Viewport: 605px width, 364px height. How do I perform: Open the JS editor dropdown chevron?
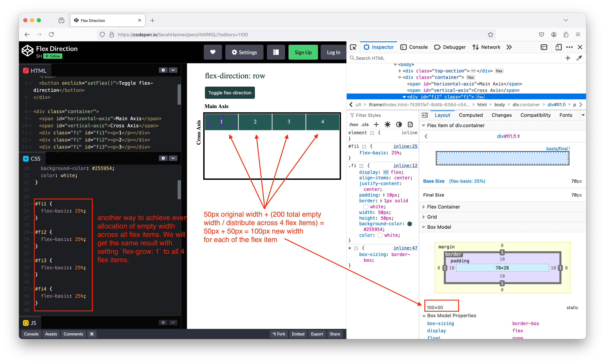click(x=173, y=322)
